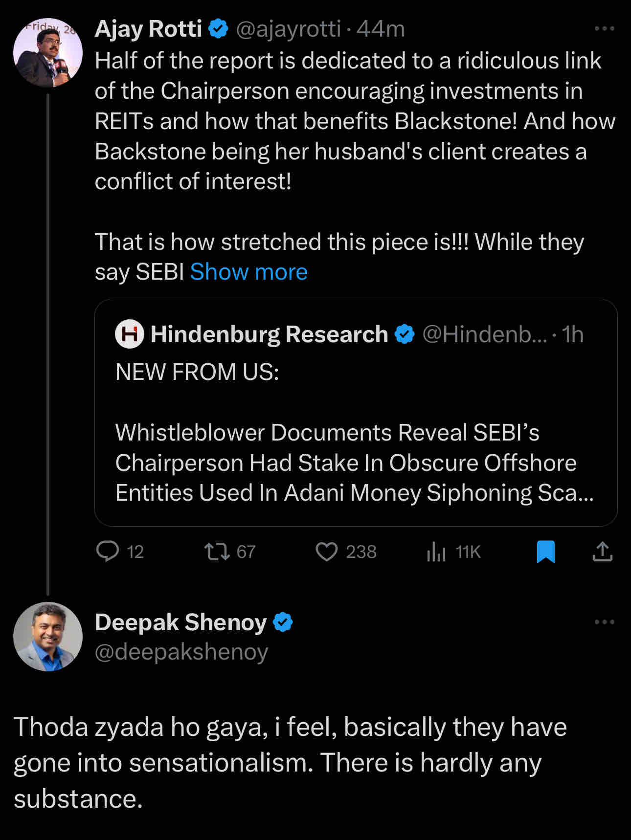Like Ajay Rotti's tweet
Image resolution: width=631 pixels, height=840 pixels.
[x=346, y=552]
